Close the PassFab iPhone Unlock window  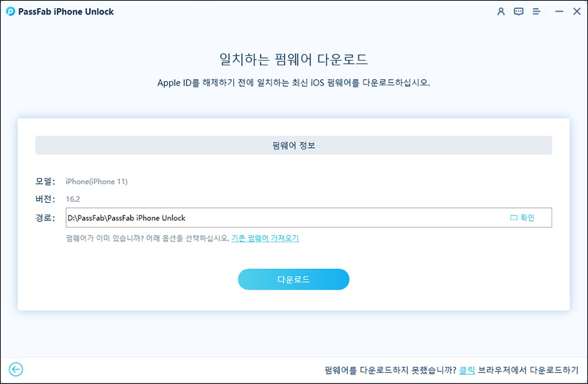[577, 12]
